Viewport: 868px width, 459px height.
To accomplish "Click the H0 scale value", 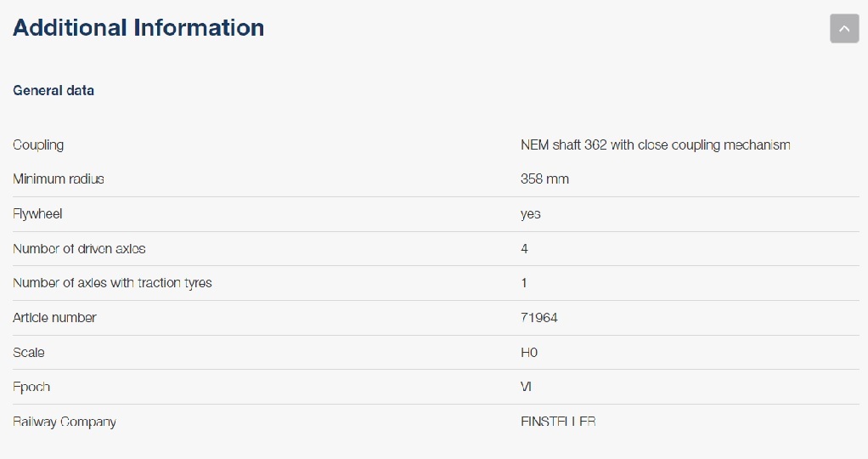I will [528, 353].
